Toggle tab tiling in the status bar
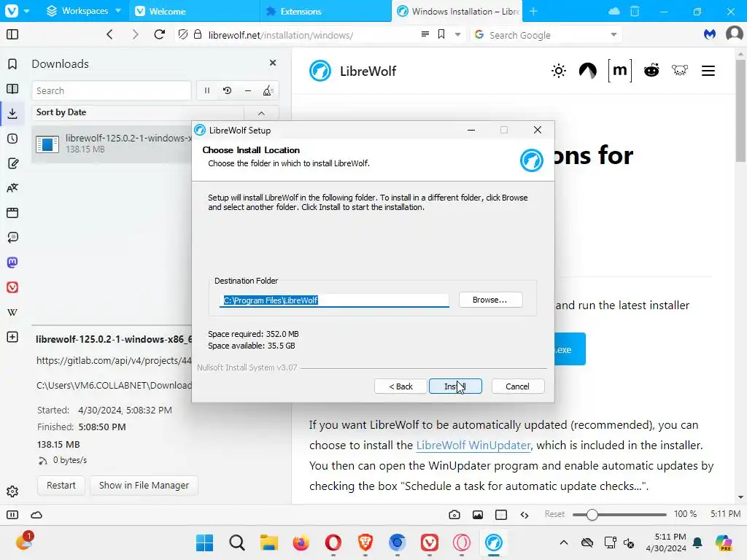The height and width of the screenshot is (560, 747). 500,515
